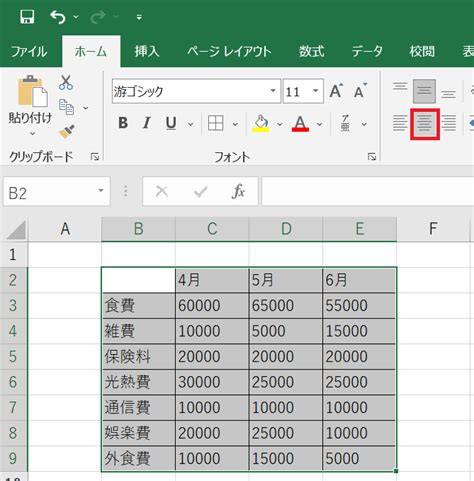
Task: Open the borders dropdown arrow
Action: (x=235, y=124)
